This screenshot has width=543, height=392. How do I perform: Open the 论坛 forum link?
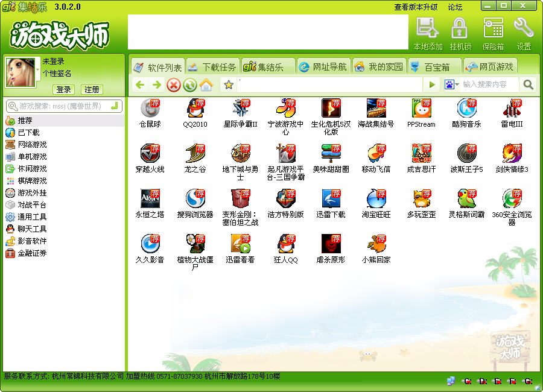455,7
